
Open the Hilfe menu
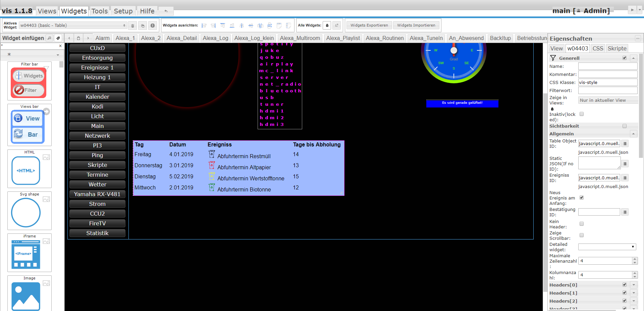(x=147, y=11)
